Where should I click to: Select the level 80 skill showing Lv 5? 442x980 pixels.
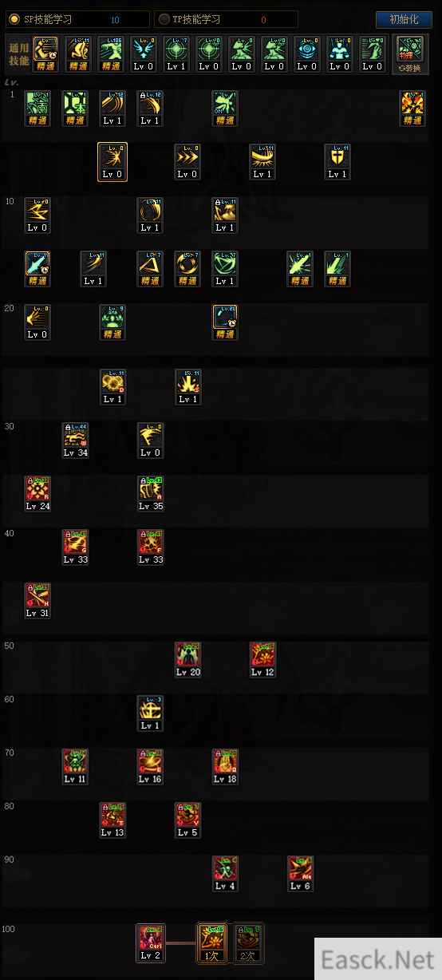click(x=187, y=820)
